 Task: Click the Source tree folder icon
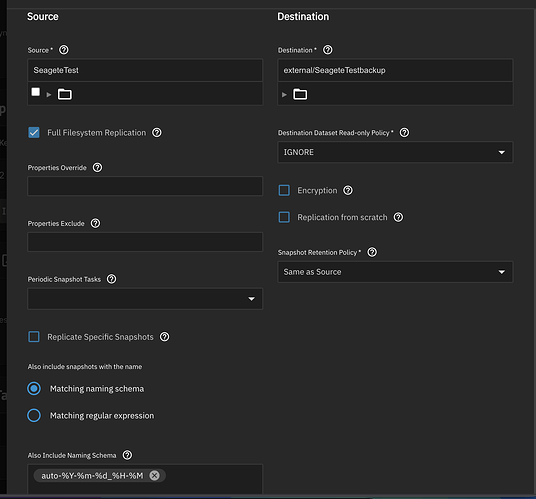[x=65, y=94]
